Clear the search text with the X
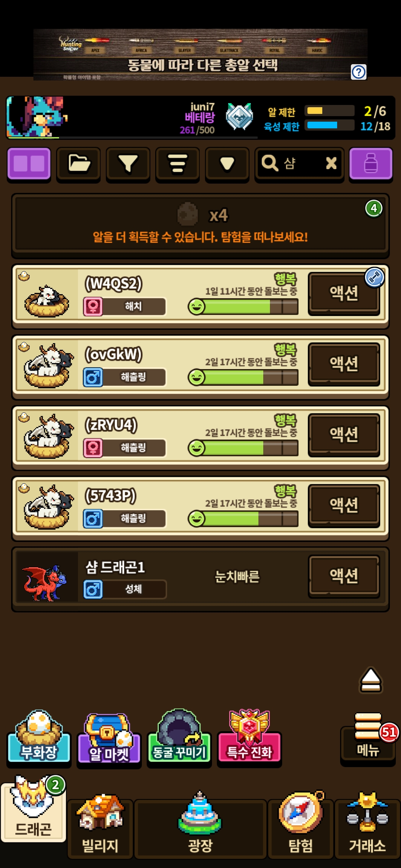401x868 pixels. (x=331, y=163)
